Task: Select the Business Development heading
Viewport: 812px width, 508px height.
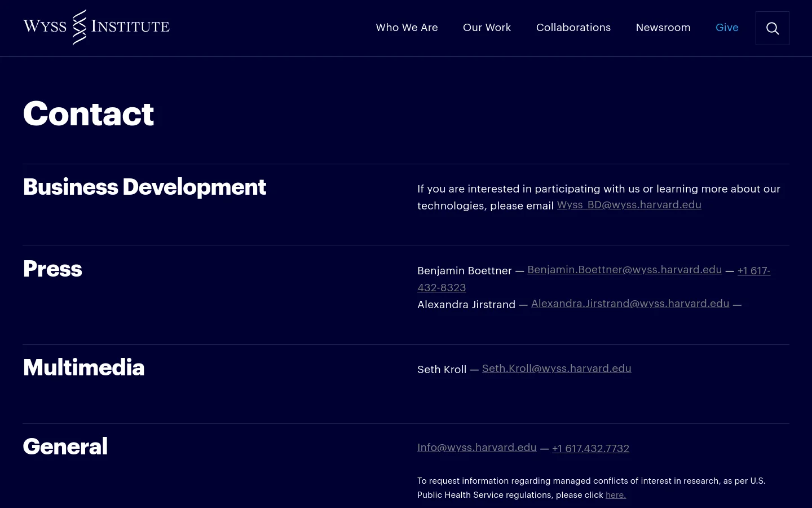Action: point(144,187)
